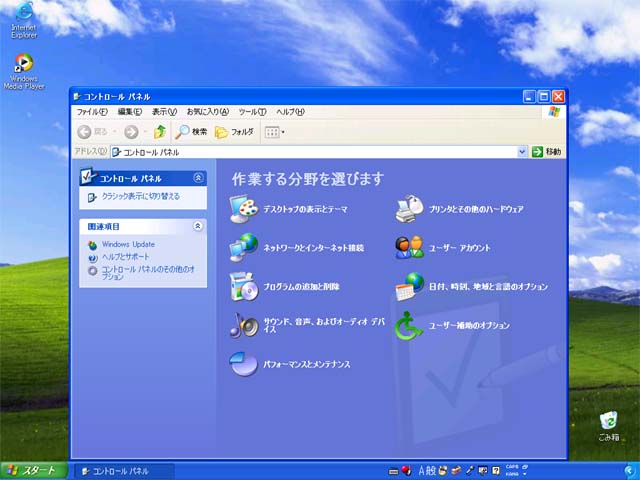This screenshot has height=480, width=640.
Task: Click the IME pad icon in language bar
Action: (x=443, y=471)
